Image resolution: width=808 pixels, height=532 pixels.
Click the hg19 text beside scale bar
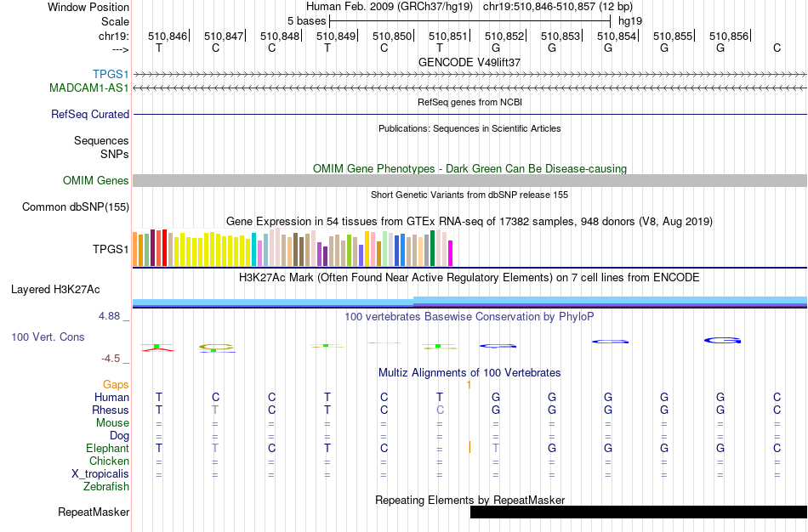[630, 21]
